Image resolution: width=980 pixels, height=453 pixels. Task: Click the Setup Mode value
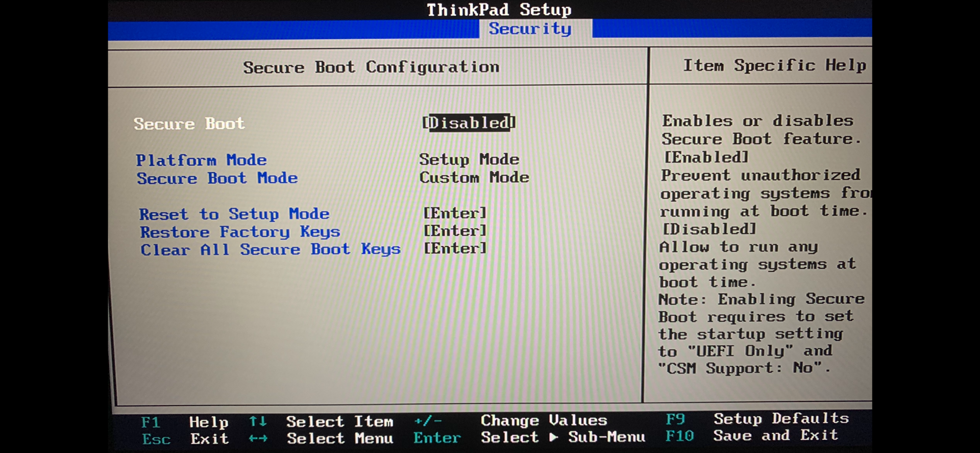tap(469, 159)
